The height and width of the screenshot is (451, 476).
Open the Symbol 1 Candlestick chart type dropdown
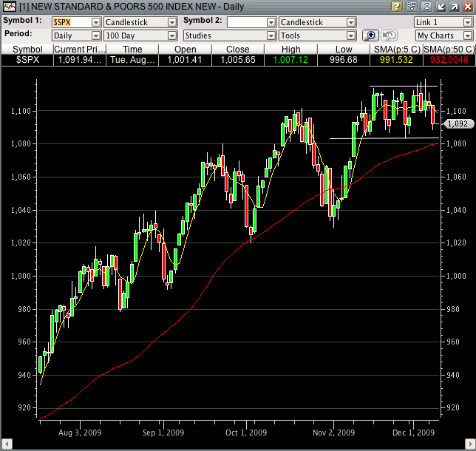click(x=172, y=22)
